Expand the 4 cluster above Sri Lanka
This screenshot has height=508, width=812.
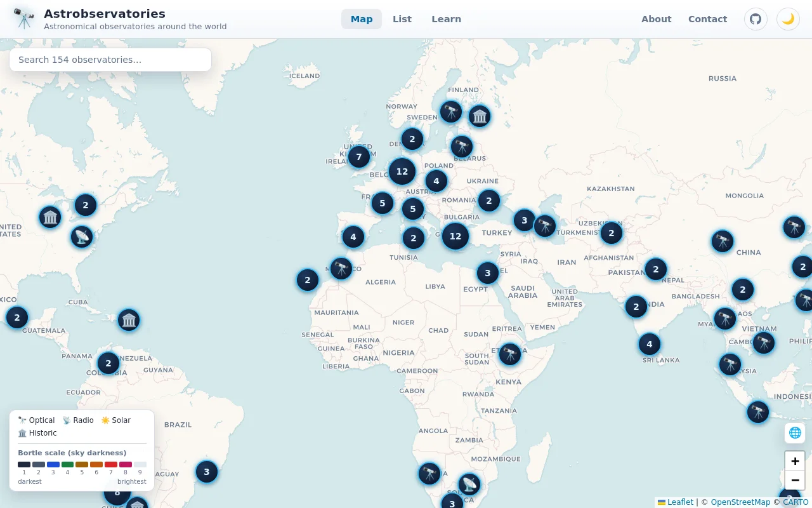[x=650, y=344]
